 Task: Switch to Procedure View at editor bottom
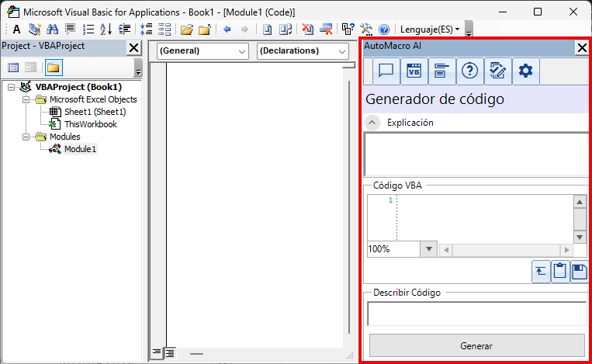pos(156,352)
